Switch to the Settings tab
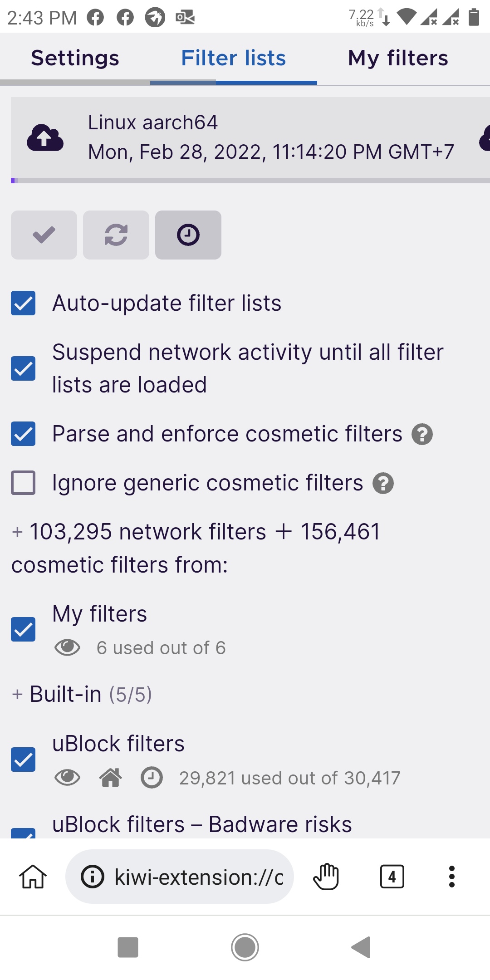This screenshot has width=490, height=980. (x=74, y=58)
